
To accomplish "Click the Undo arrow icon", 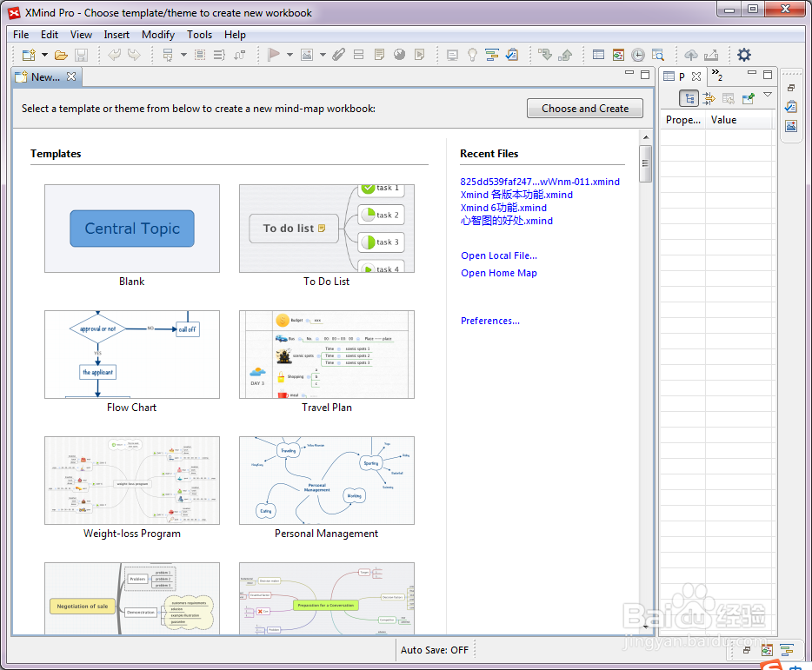I will pos(115,55).
